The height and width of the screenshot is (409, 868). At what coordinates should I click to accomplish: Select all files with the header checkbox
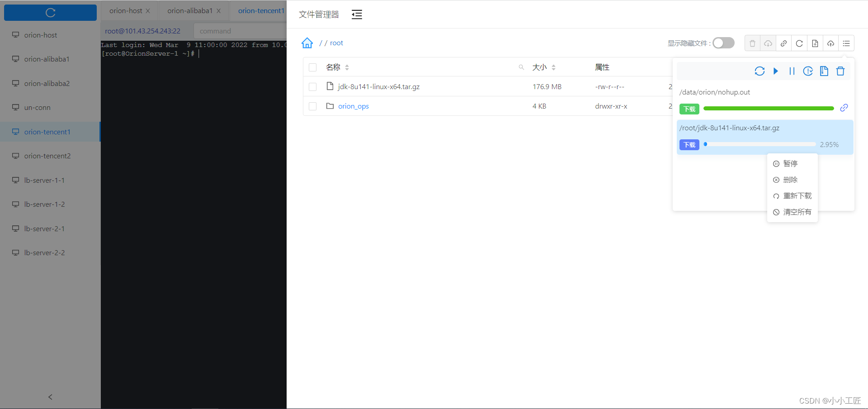[312, 67]
